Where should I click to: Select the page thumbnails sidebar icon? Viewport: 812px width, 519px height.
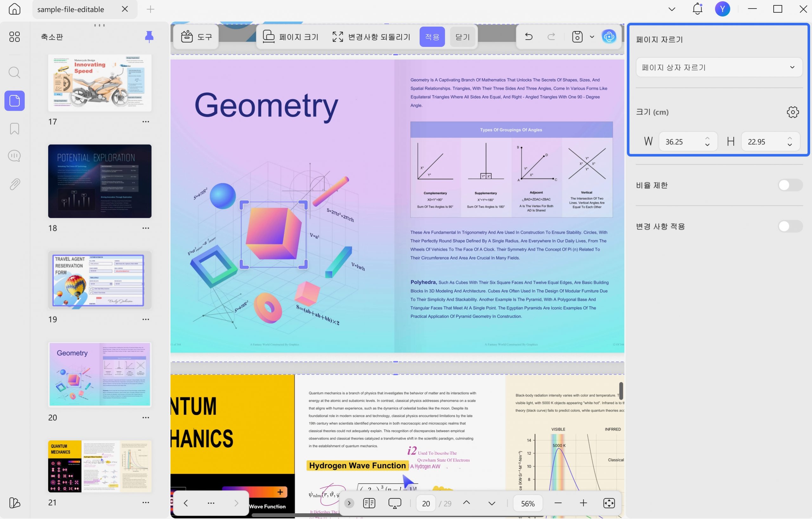coord(15,101)
